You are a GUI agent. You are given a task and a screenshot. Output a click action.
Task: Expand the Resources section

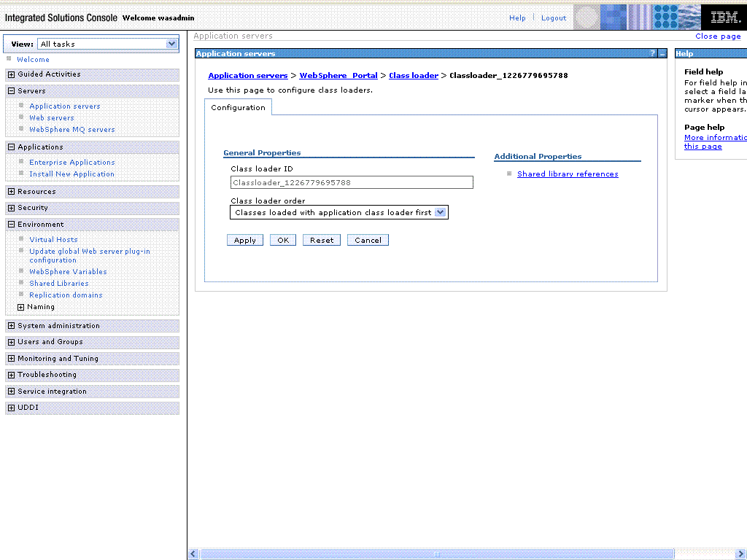[12, 192]
